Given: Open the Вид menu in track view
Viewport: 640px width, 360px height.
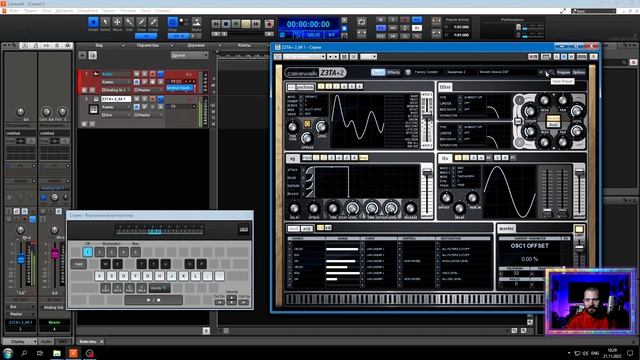Looking at the screenshot, I should click(99, 45).
